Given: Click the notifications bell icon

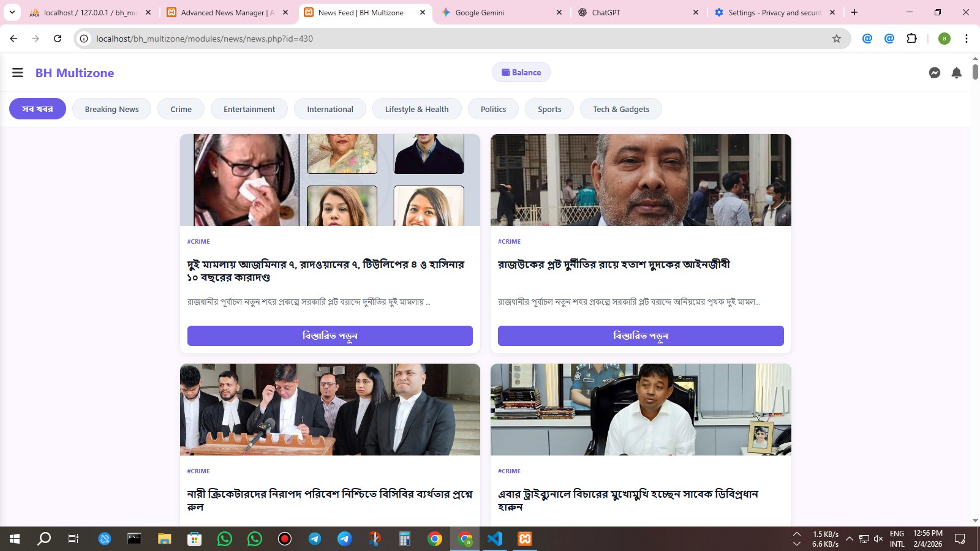Looking at the screenshot, I should [956, 73].
